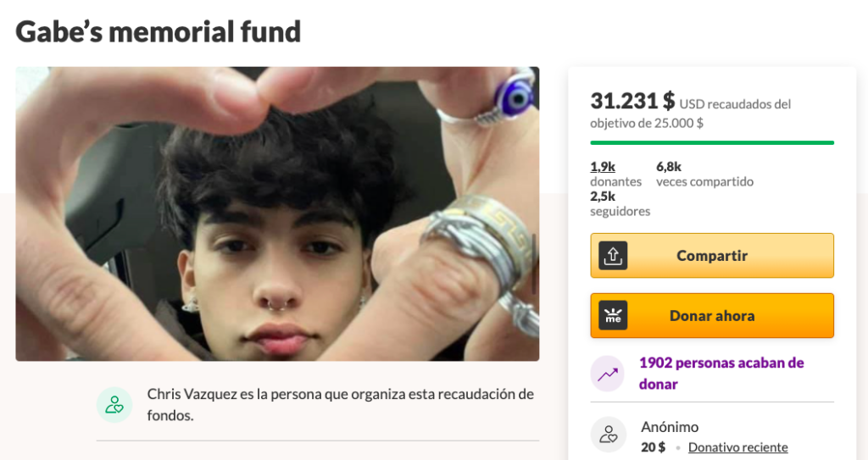The width and height of the screenshot is (868, 460).
Task: Click the green fundraising progress bar
Action: (712, 143)
